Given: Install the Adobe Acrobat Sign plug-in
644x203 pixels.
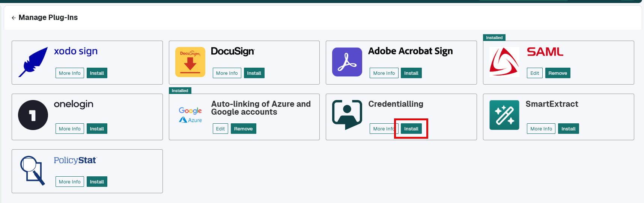Looking at the screenshot, I should point(411,73).
